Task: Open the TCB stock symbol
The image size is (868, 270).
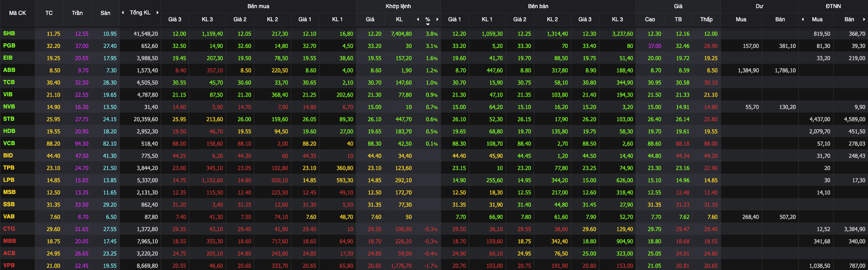Action: pyautogui.click(x=9, y=82)
